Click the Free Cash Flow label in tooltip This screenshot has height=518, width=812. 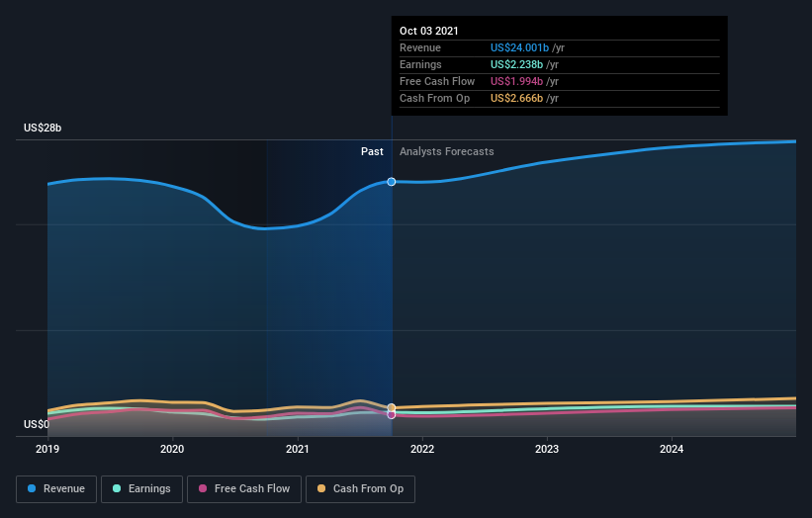437,81
